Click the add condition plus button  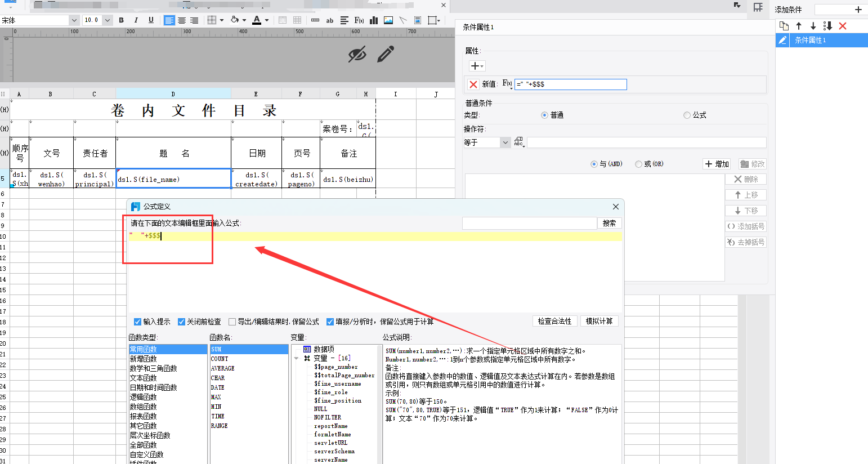click(858, 10)
